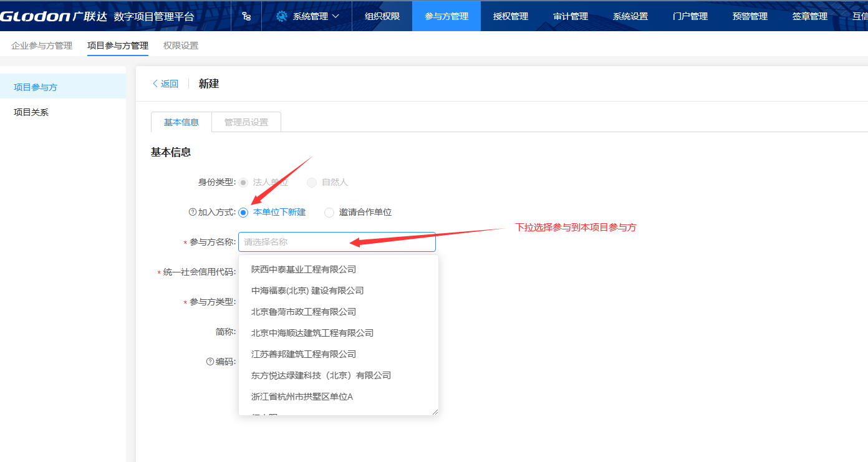
Task: Select the 邀请合作单位 radio option
Action: [329, 213]
